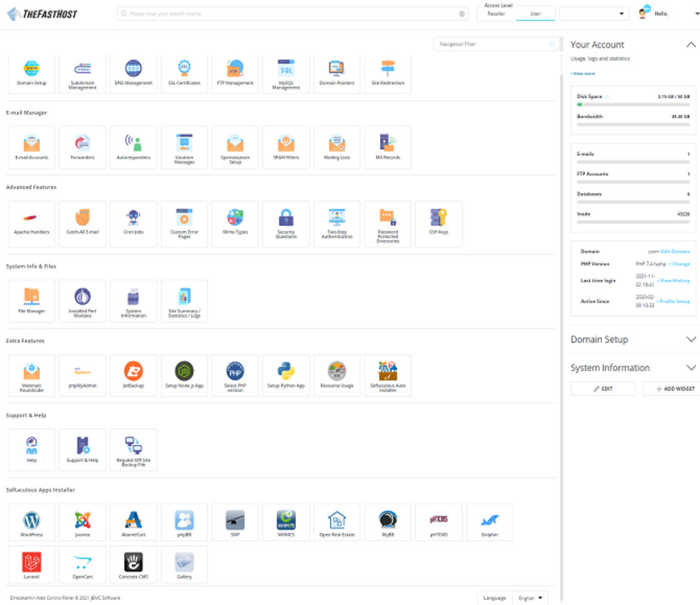
Task: Open Setup Node.js App
Action: (184, 376)
